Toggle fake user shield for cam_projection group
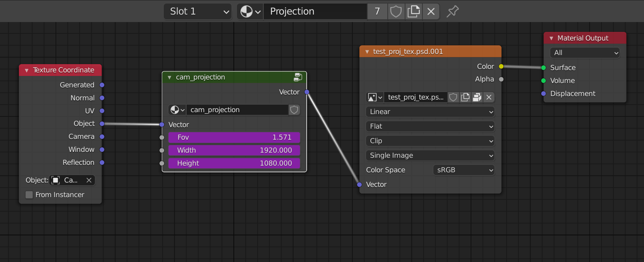The image size is (644, 262). coord(294,110)
